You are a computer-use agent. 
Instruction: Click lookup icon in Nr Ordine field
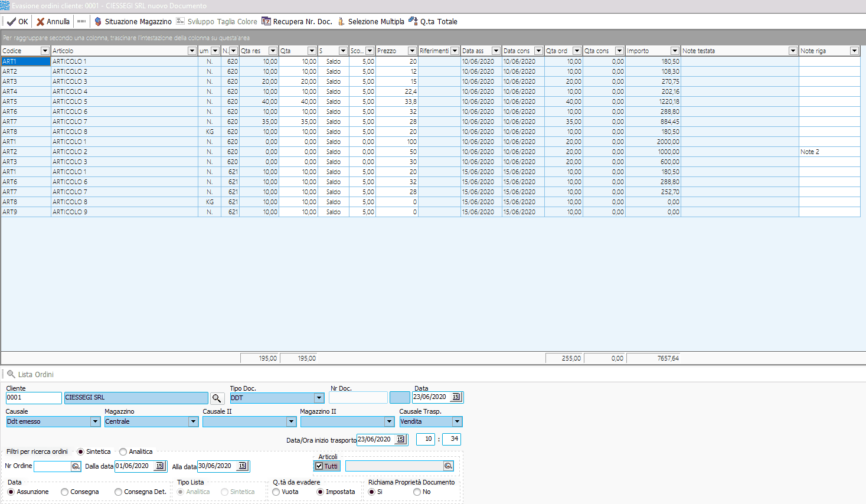pos(76,466)
